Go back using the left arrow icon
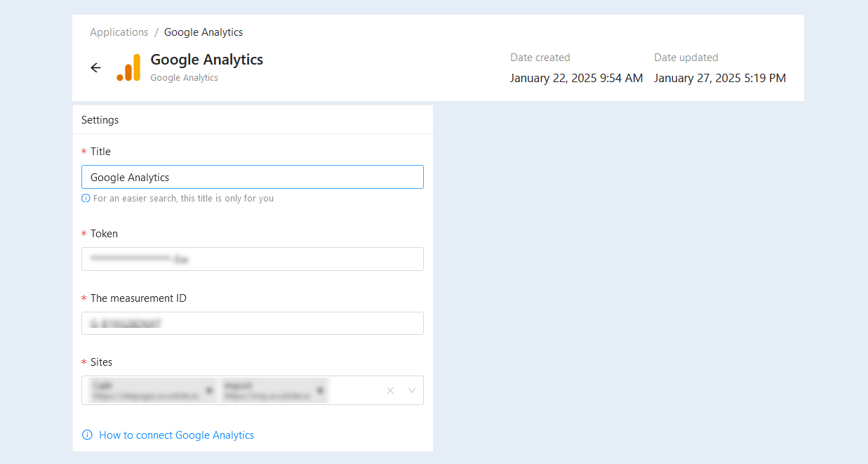 click(x=96, y=67)
